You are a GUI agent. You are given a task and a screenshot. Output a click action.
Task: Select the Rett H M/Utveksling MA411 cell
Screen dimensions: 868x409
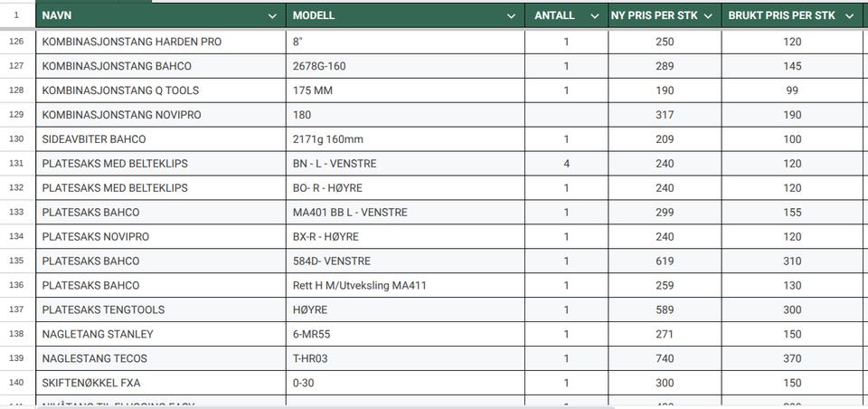(x=405, y=285)
